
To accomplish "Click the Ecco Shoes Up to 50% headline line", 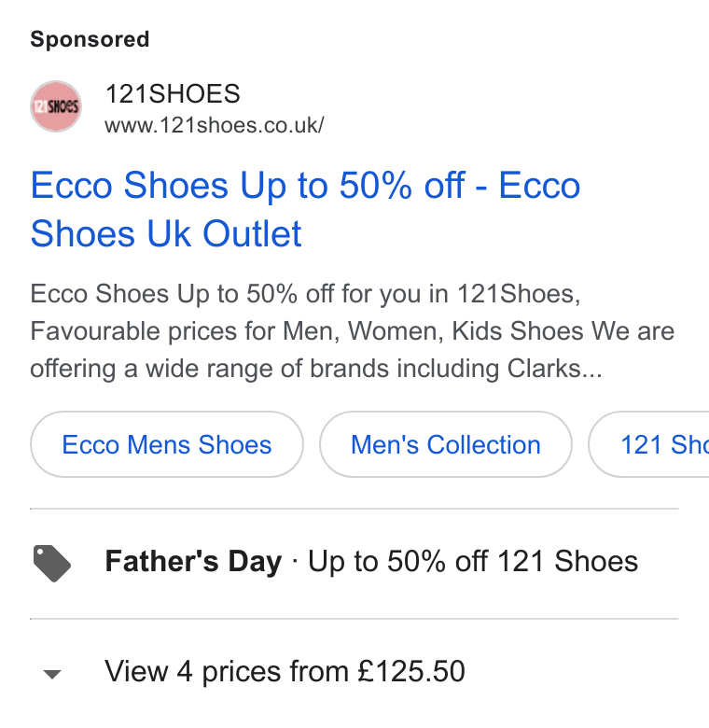I will point(305,186).
